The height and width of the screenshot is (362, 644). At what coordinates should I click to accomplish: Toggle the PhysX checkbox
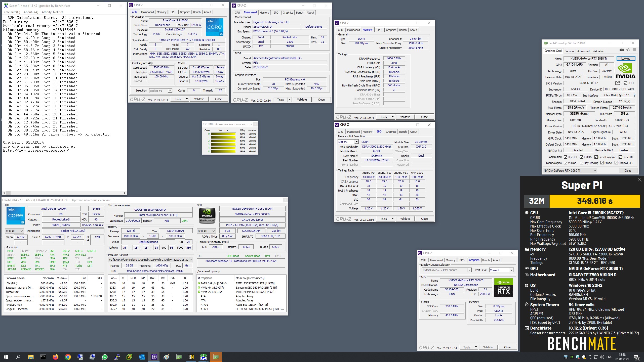click(602, 163)
